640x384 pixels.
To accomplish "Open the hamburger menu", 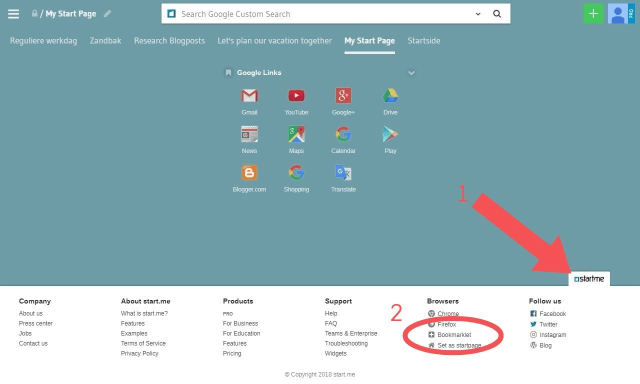I will 13,14.
